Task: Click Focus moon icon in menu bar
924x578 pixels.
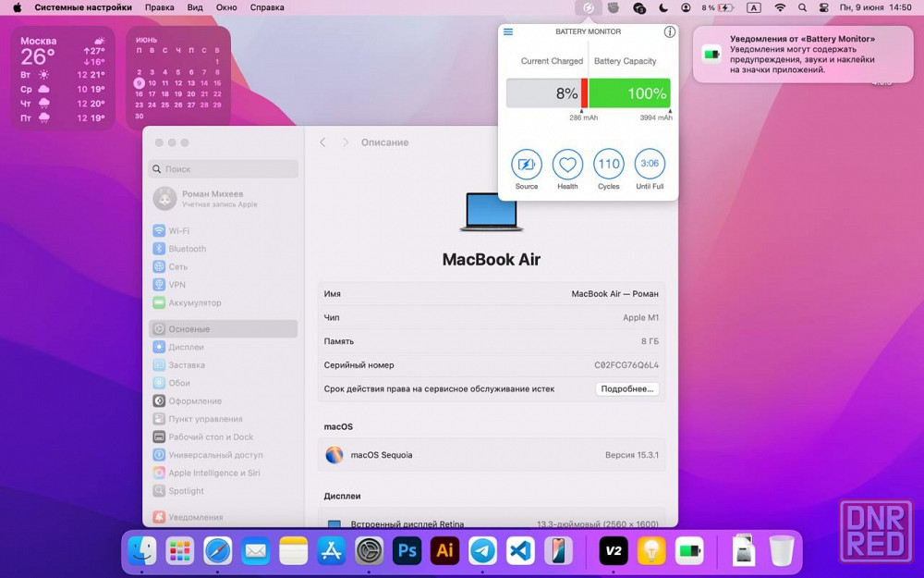Action: pyautogui.click(x=663, y=7)
